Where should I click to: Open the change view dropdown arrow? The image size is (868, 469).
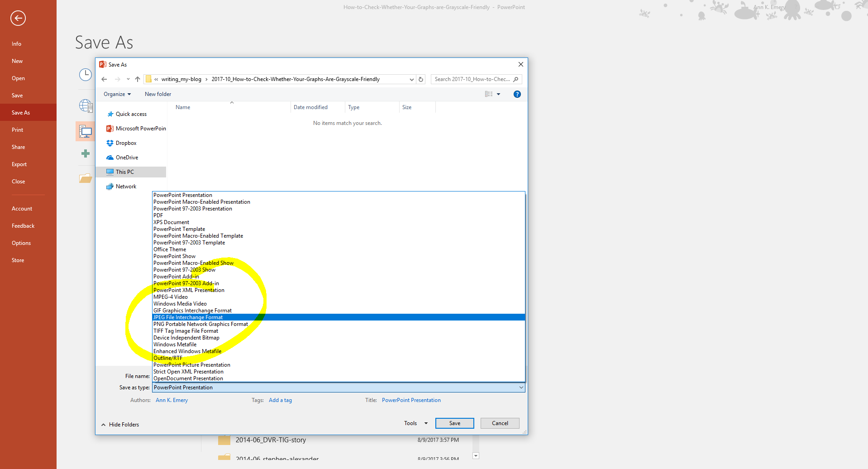[499, 94]
